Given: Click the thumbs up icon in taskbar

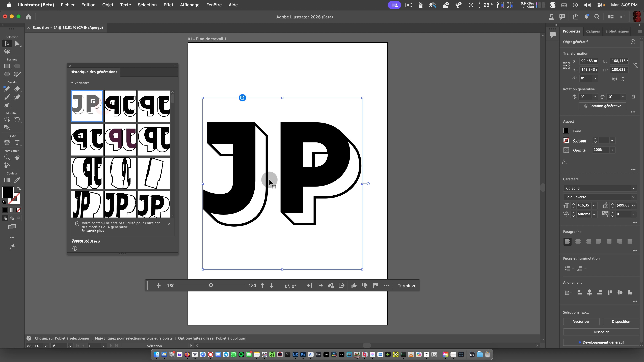Looking at the screenshot, I should [354, 286].
